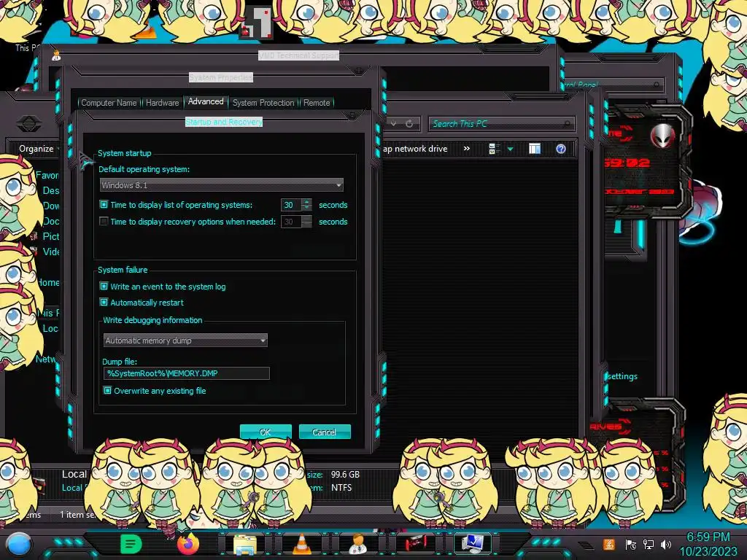747x560 pixels.
Task: Toggle Overwrite any existing file checkbox
Action: pyautogui.click(x=107, y=391)
